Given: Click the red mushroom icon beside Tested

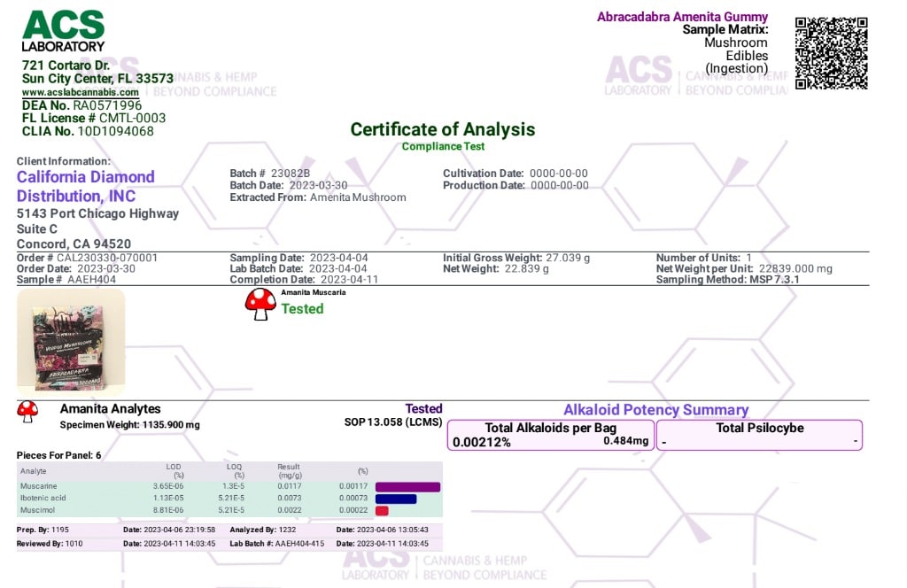Looking at the screenshot, I should (x=260, y=304).
